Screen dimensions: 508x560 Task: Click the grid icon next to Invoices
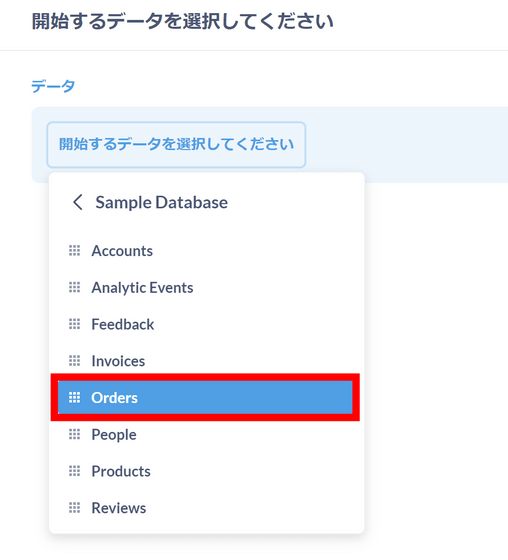74,361
